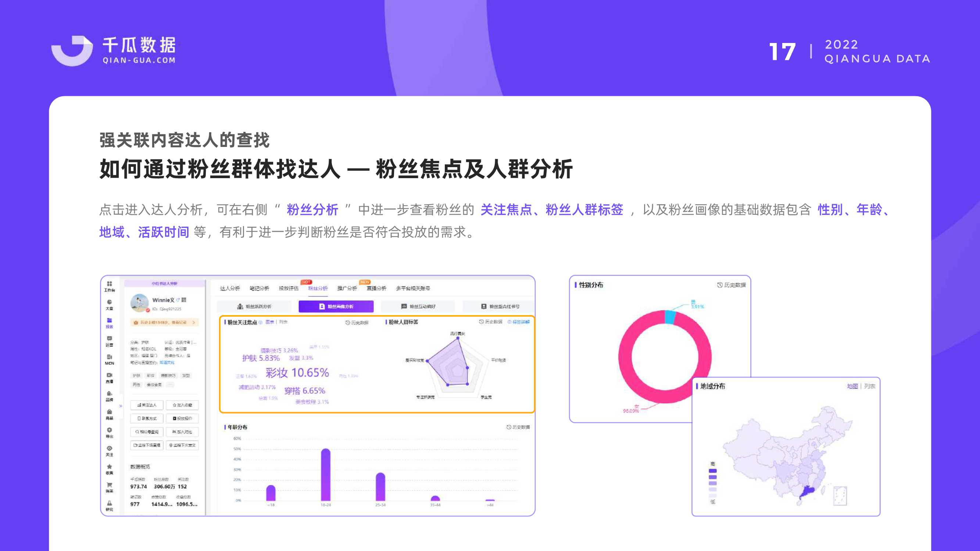Switch to the 达人分析 tab
Image resolution: width=980 pixels, height=551 pixels.
[230, 288]
